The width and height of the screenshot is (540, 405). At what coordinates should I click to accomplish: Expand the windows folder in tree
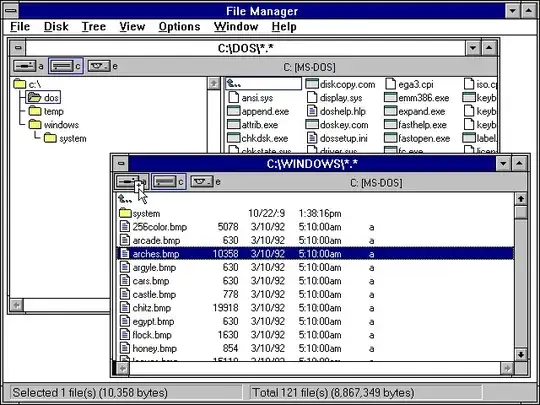pos(35,124)
